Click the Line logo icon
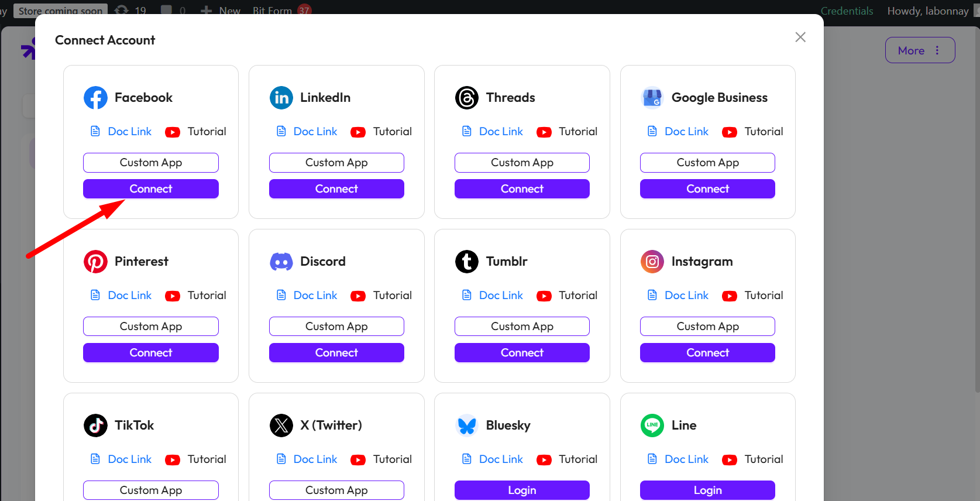This screenshot has width=980, height=501. (x=652, y=425)
